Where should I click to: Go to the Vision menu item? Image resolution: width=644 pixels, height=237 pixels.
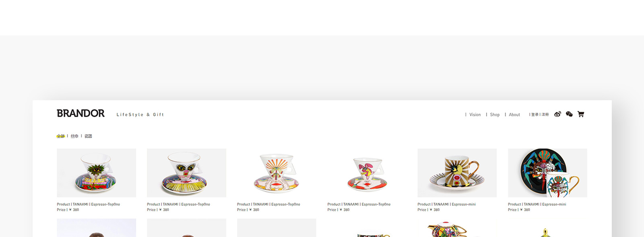pyautogui.click(x=475, y=115)
